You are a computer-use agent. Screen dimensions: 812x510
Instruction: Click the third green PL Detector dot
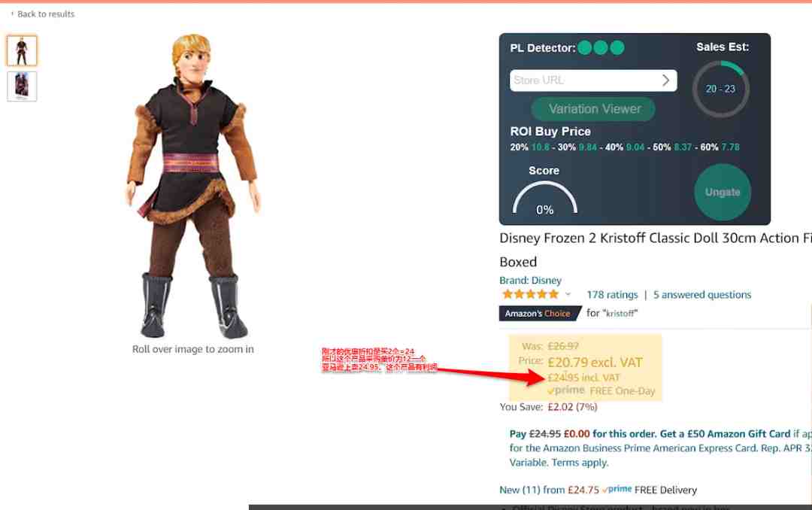617,47
